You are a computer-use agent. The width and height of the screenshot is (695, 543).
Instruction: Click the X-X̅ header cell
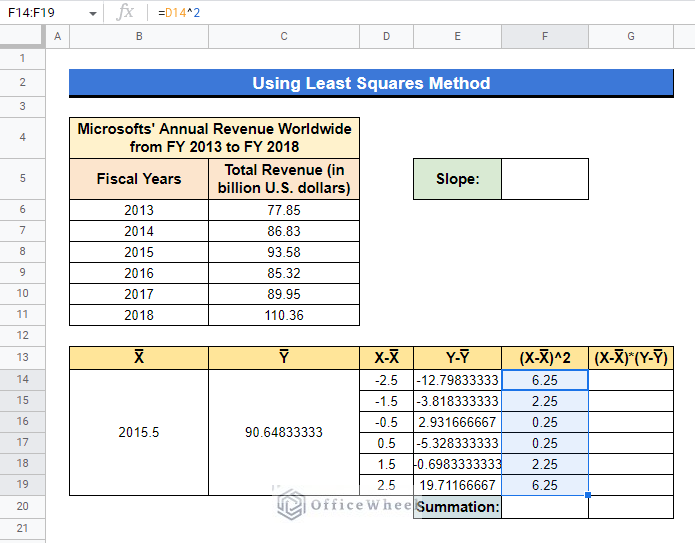[387, 358]
